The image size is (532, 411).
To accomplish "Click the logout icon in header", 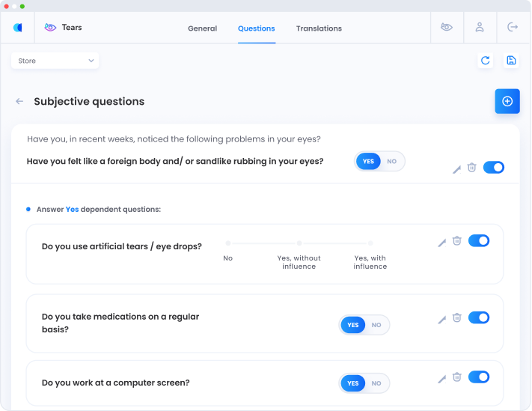I will pos(513,28).
